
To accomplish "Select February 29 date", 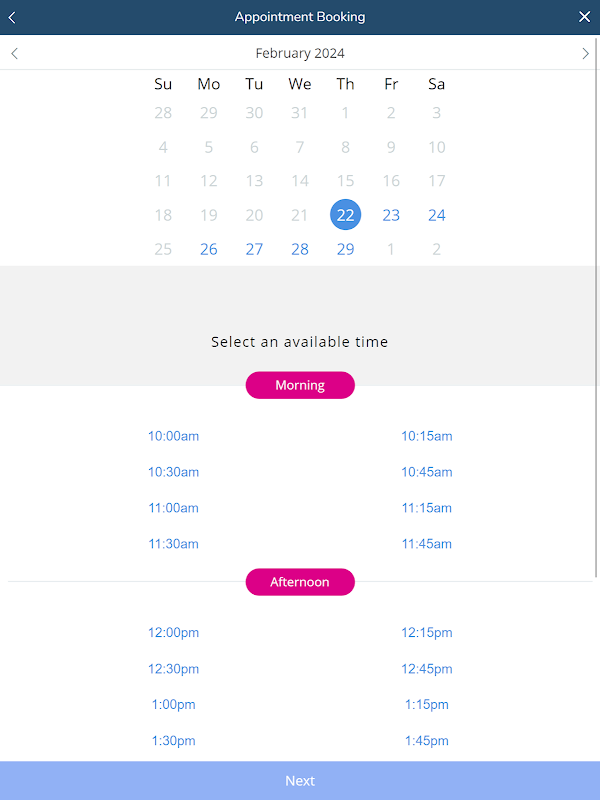I will click(x=345, y=249).
